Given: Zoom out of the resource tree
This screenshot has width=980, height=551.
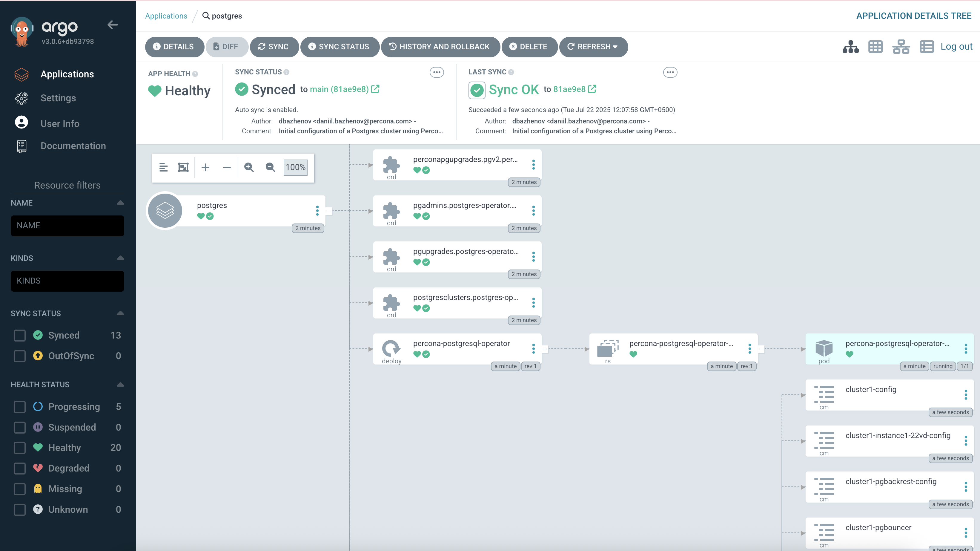Looking at the screenshot, I should pos(270,167).
